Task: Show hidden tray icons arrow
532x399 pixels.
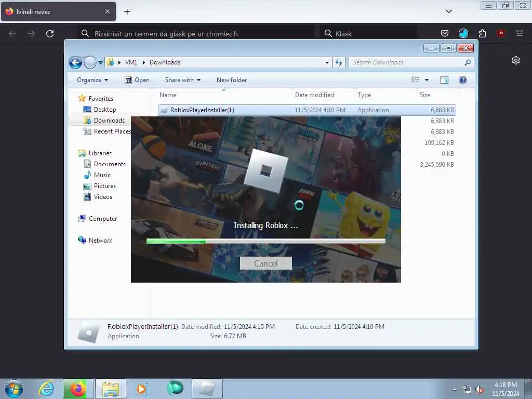Action: 454,389
